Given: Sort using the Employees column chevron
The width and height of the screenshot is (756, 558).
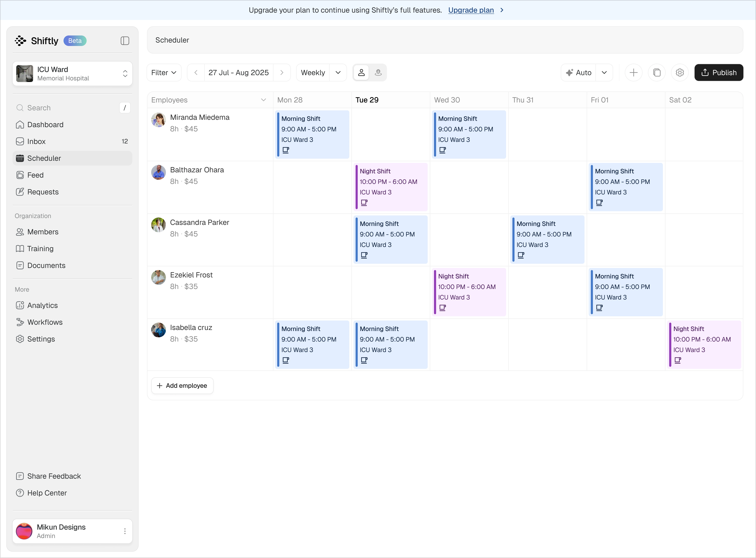Looking at the screenshot, I should (x=264, y=100).
